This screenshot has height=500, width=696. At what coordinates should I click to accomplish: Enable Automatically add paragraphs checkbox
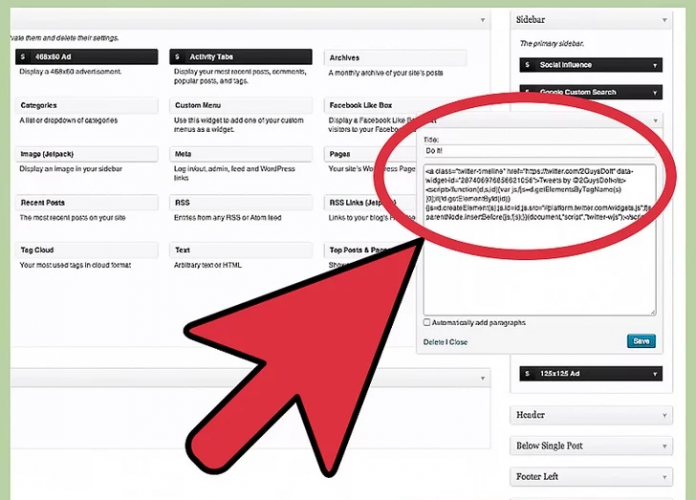click(x=428, y=323)
